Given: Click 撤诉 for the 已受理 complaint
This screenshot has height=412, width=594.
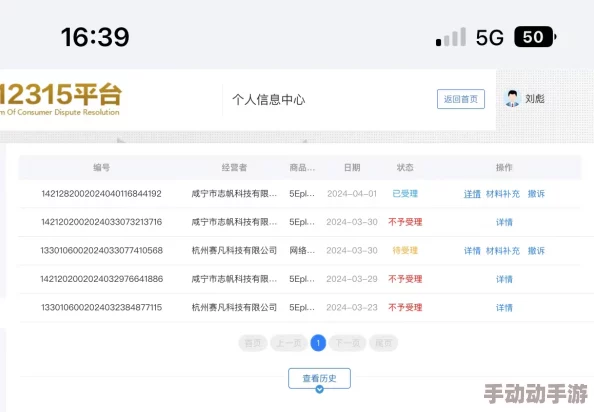Looking at the screenshot, I should (x=536, y=194).
